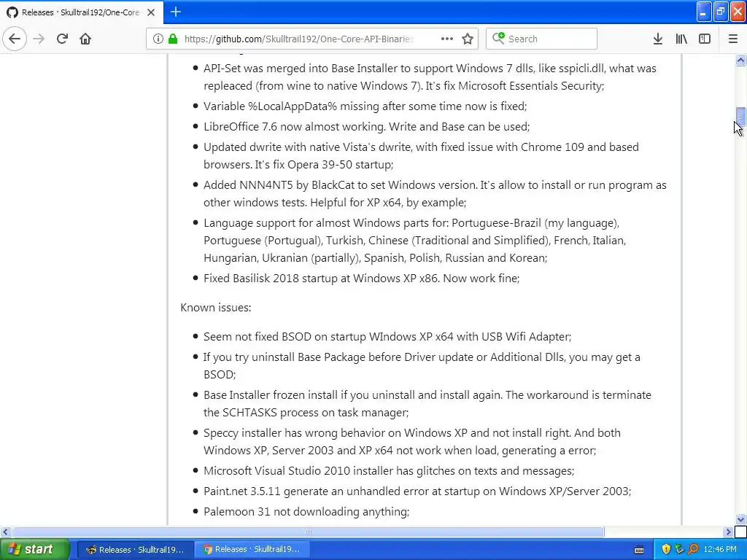Open the Firefox home page
Screen dimensions: 747x560
coord(85,39)
